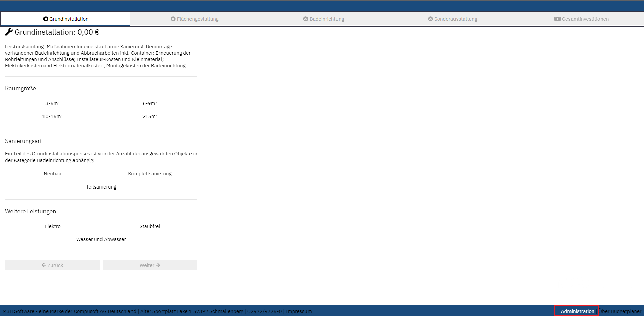The image size is (644, 316).
Task: Click the Zurück button
Action: tap(52, 265)
